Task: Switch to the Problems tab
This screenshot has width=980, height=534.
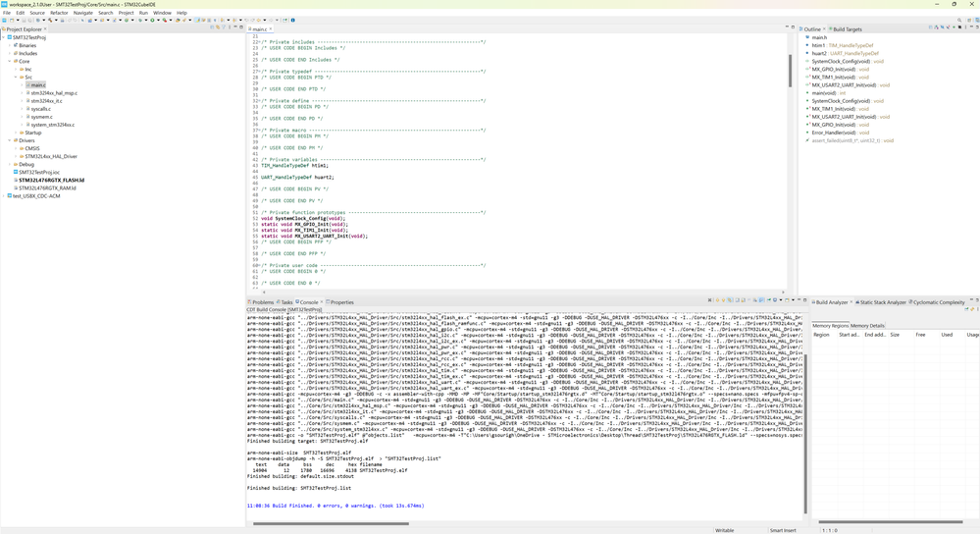Action: pyautogui.click(x=261, y=302)
